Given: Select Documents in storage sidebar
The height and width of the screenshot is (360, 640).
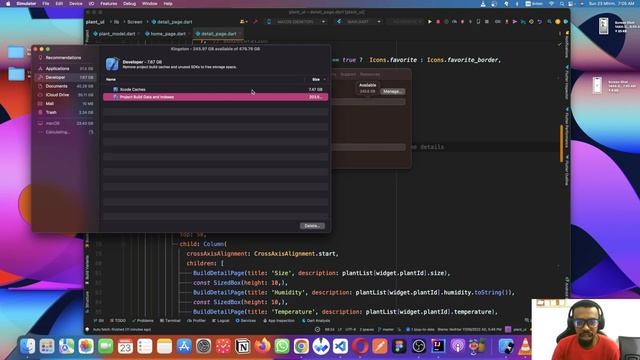Looking at the screenshot, I should [65, 86].
